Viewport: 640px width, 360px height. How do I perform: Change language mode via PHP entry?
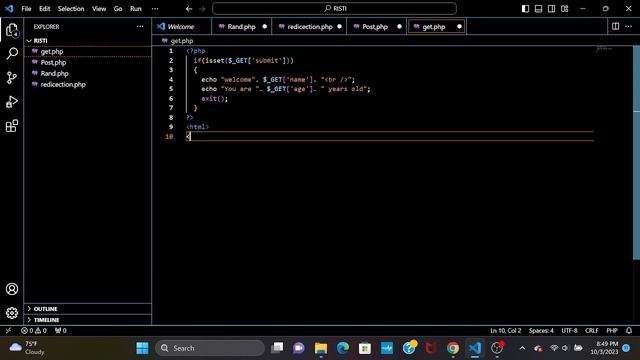point(612,331)
